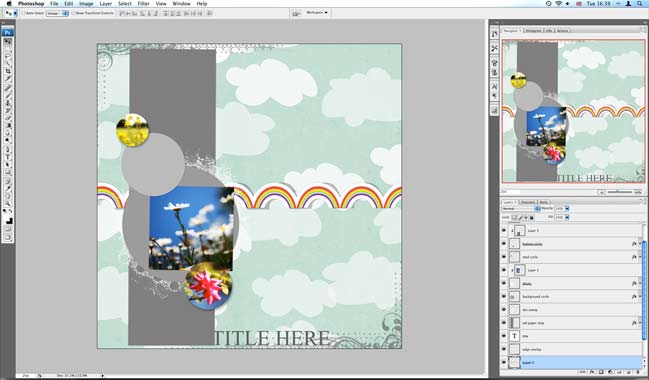Click the Navigator preview thumbnail
The image size is (649, 380).
pyautogui.click(x=573, y=111)
